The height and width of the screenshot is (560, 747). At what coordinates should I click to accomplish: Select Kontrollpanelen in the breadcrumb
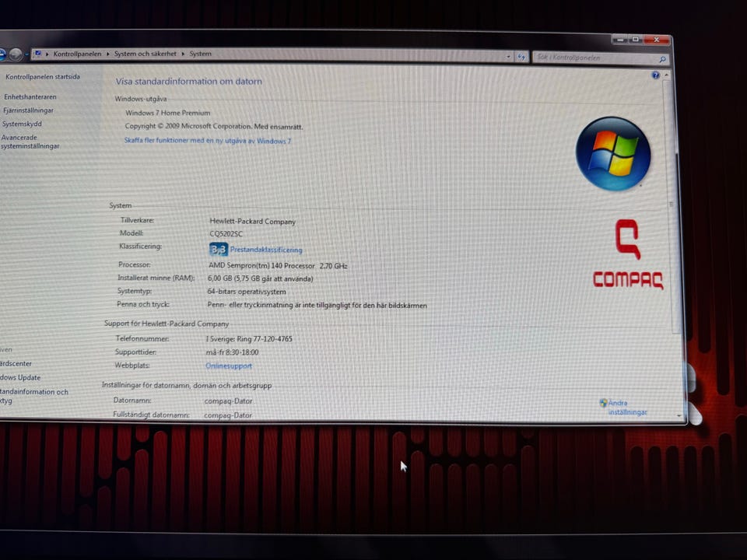click(x=77, y=54)
